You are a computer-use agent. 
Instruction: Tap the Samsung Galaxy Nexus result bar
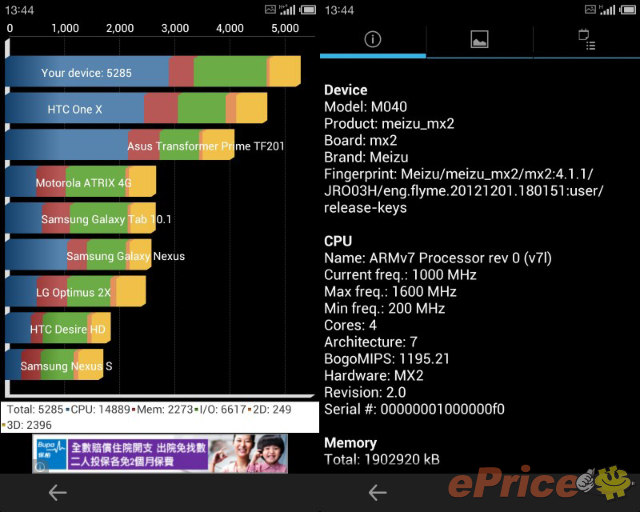(78, 255)
